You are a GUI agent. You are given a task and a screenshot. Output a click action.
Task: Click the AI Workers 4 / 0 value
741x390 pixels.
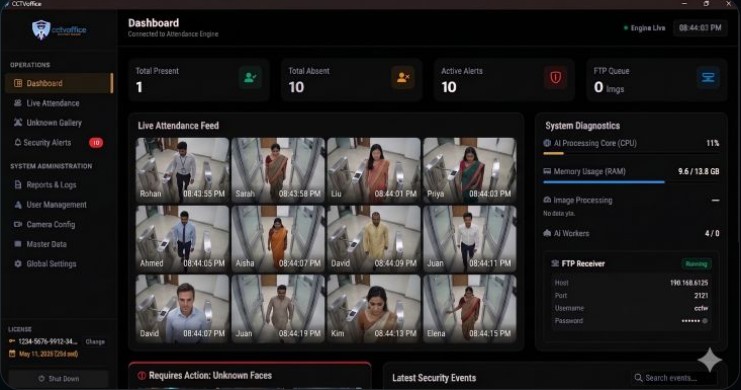(712, 233)
